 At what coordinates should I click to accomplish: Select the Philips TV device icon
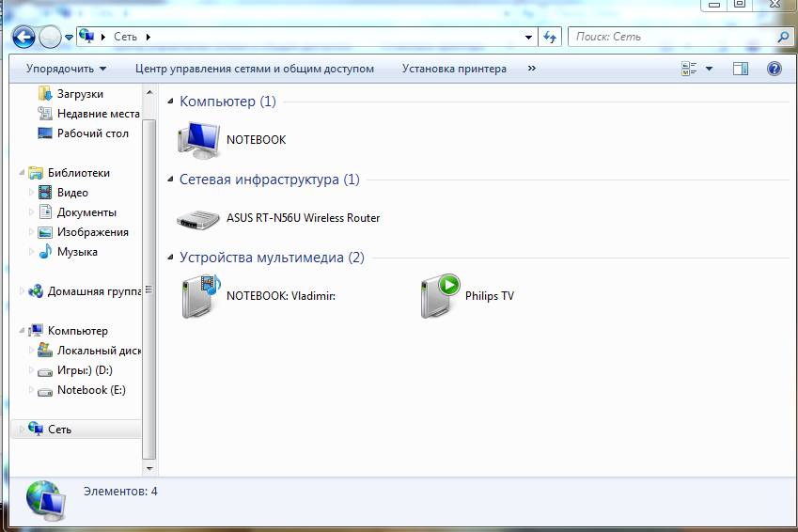(x=440, y=296)
